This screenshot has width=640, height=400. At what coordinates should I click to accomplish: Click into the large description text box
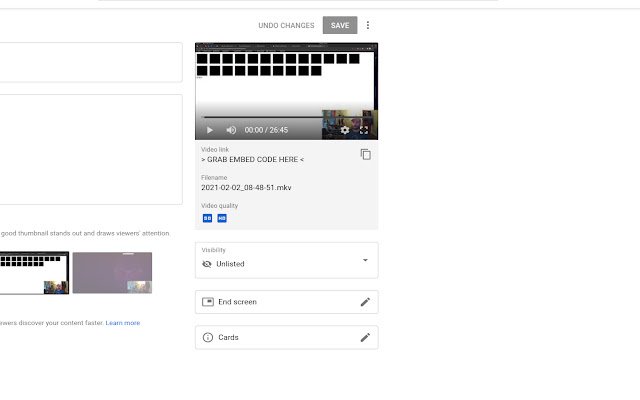(91, 149)
